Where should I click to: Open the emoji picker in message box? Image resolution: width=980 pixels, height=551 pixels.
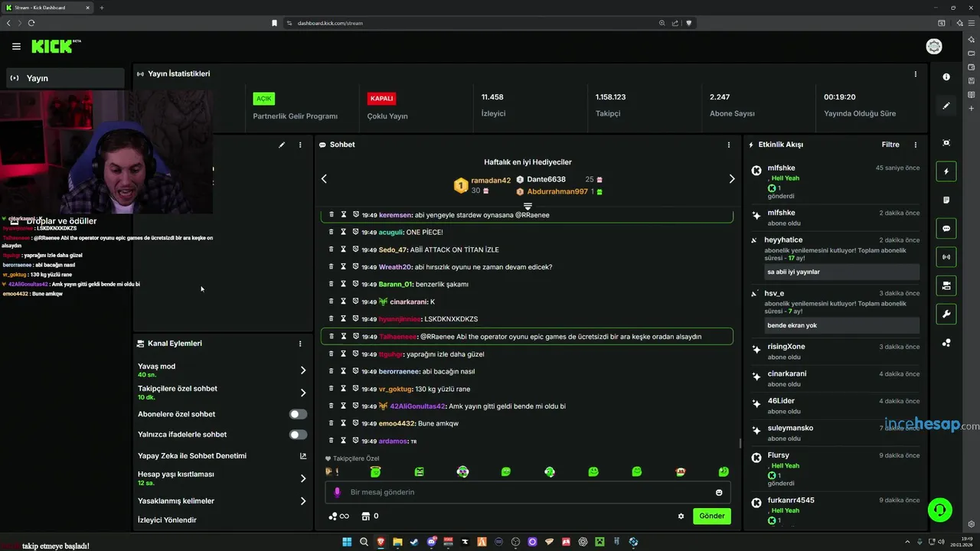pos(719,492)
